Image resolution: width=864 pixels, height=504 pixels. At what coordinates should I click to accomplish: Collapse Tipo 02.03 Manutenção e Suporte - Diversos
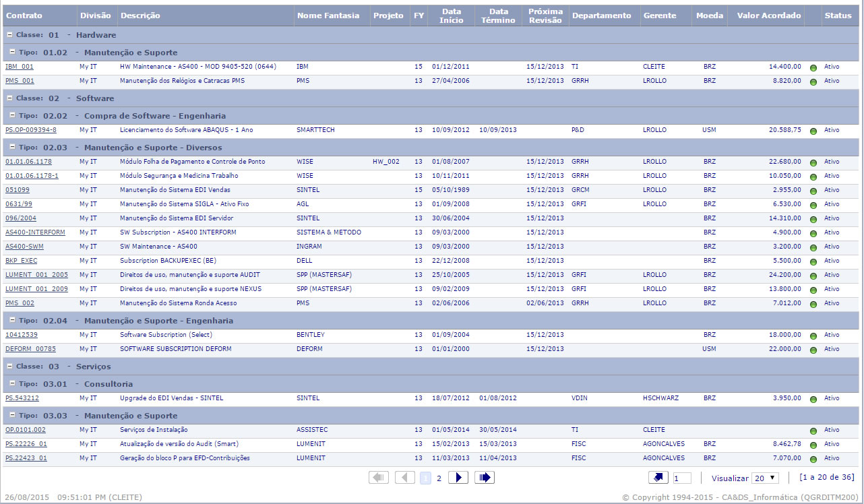(13, 148)
